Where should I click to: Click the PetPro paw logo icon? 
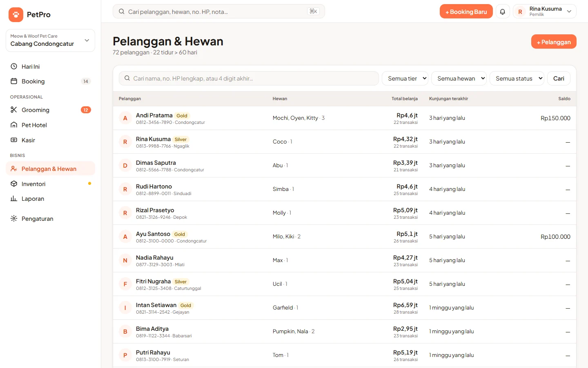coord(16,15)
